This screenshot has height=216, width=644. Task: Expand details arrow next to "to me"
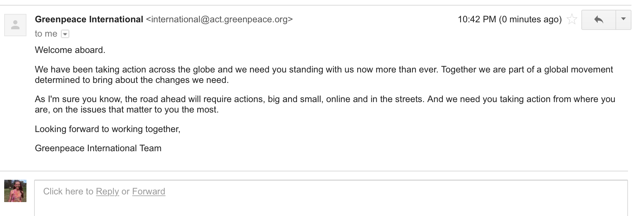click(65, 34)
